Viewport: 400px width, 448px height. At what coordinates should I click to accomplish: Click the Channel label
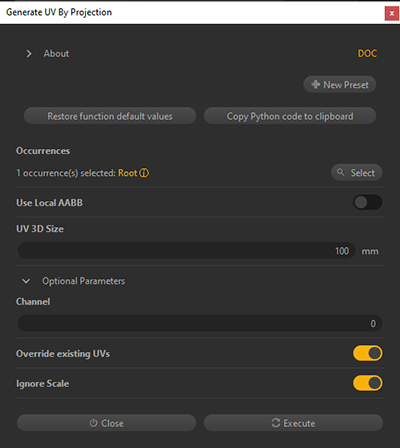pyautogui.click(x=33, y=302)
